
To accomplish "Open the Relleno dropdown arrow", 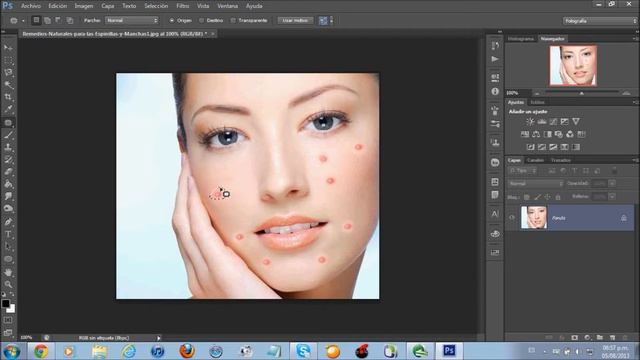I will [x=612, y=197].
